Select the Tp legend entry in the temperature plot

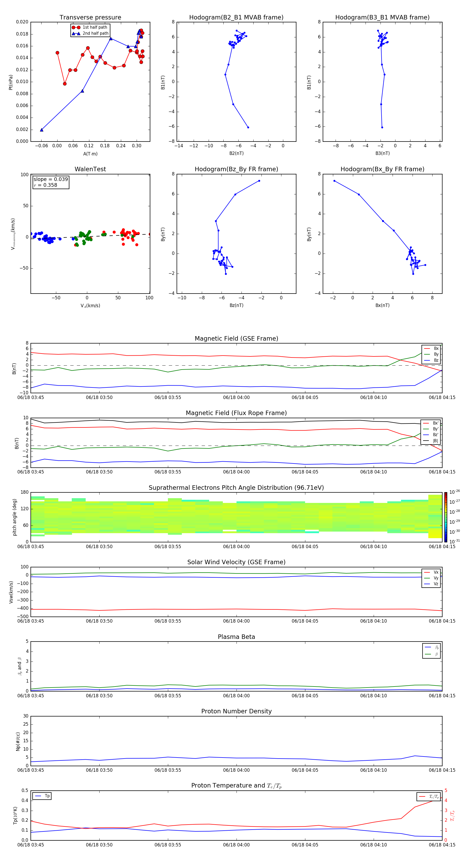pyautogui.click(x=42, y=796)
